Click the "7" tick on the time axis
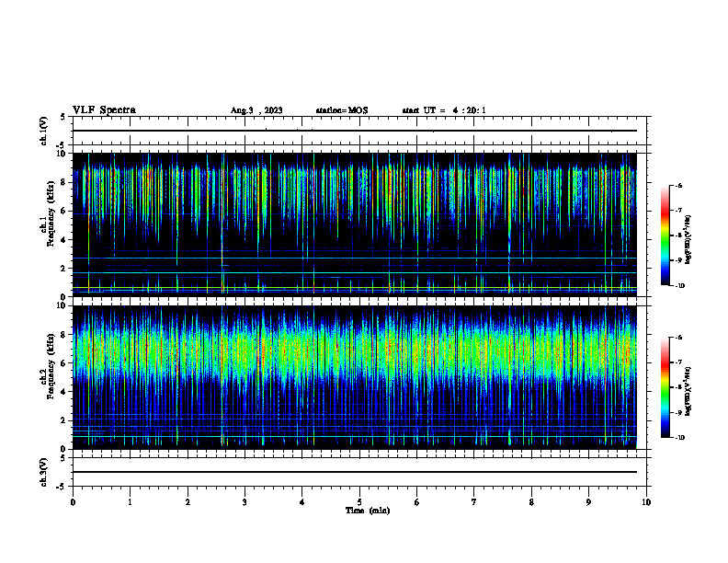 point(474,502)
